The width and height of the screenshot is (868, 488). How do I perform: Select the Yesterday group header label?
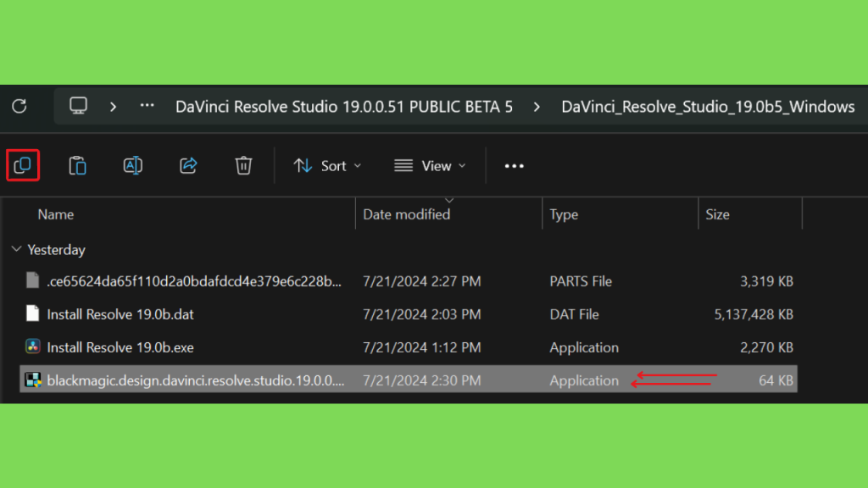pyautogui.click(x=57, y=250)
